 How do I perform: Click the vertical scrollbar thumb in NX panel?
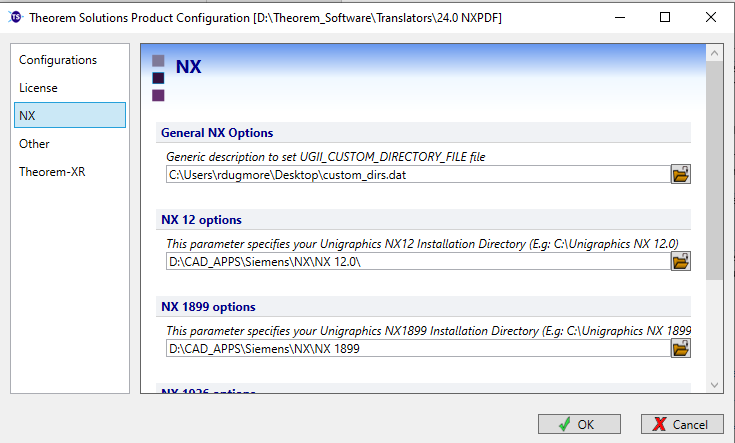click(714, 171)
